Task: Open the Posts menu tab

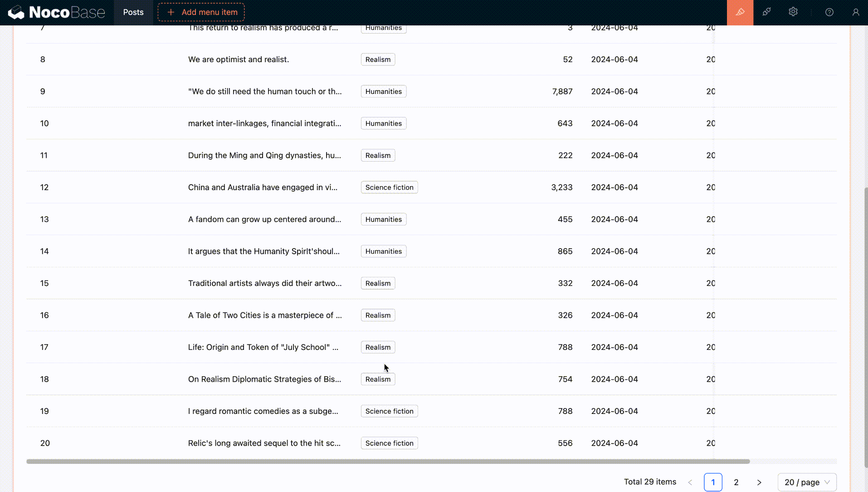Action: [133, 12]
